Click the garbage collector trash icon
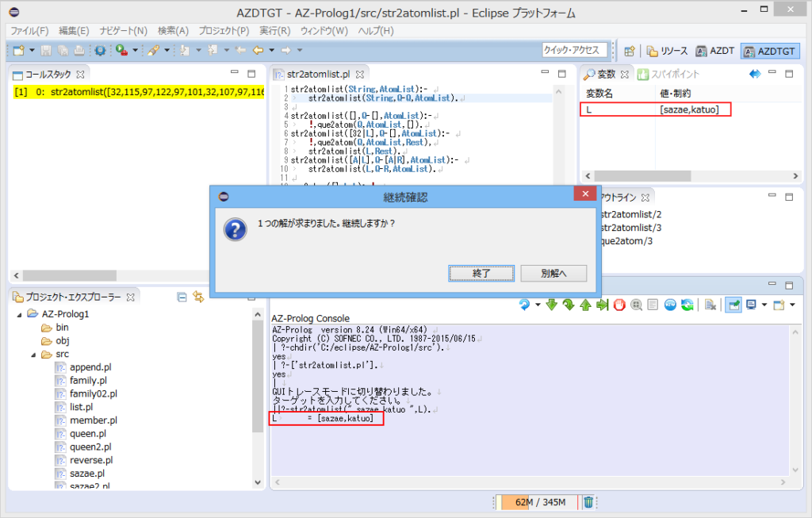Viewport: 812px width, 518px height. tap(588, 501)
